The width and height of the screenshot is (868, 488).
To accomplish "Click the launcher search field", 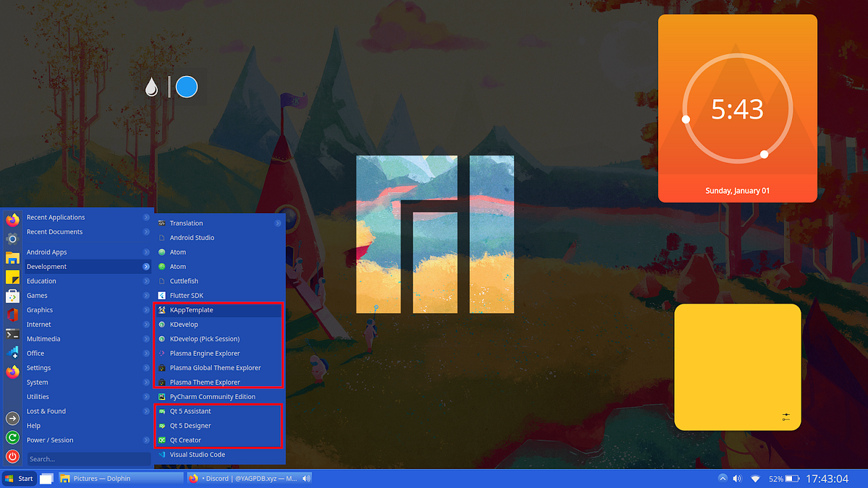I will point(87,458).
